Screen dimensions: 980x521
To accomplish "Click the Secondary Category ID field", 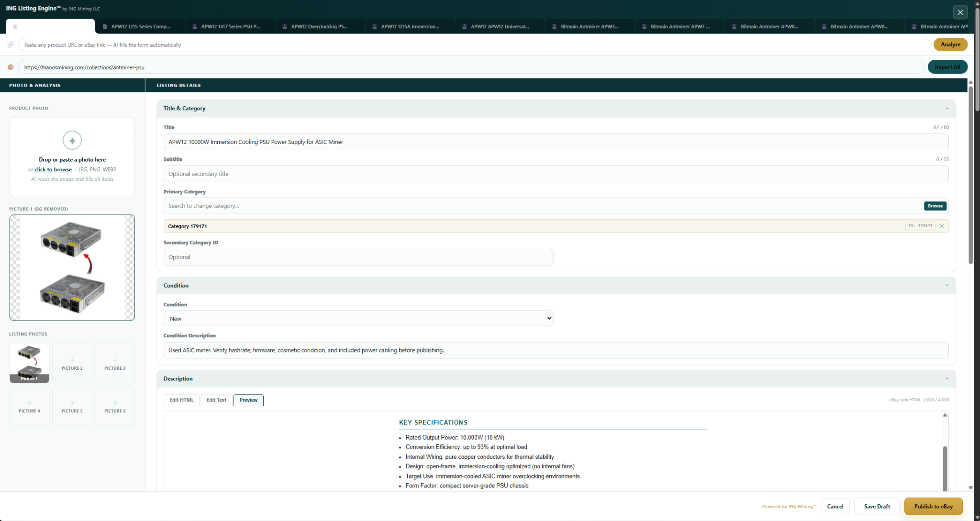I will 358,257.
